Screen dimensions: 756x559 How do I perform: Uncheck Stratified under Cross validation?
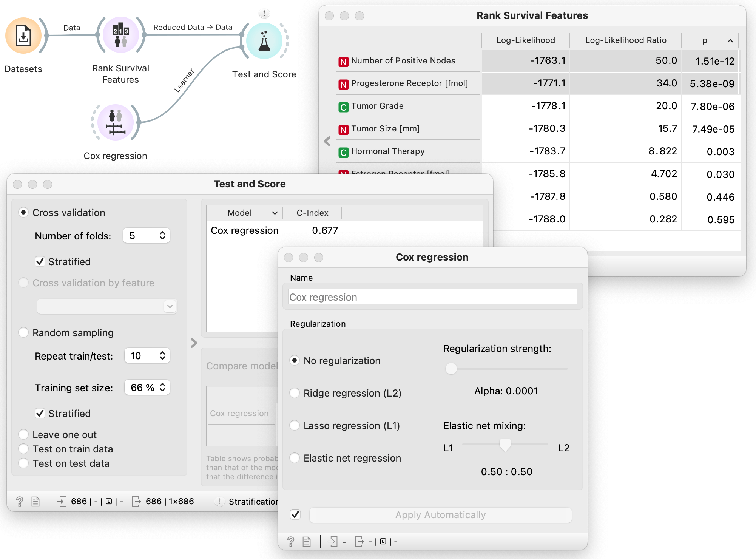tap(40, 261)
